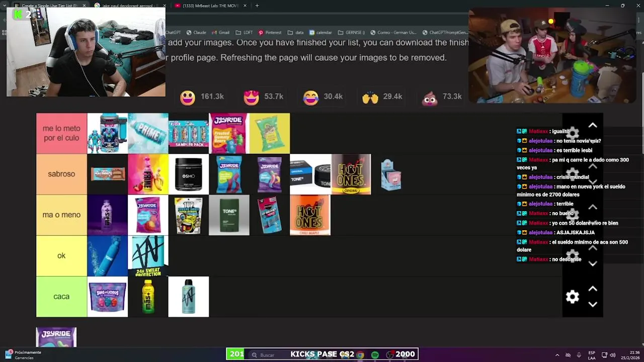Select the 24H Sweat Protection deodorant image
The image size is (644, 362).
pyautogui.click(x=148, y=256)
